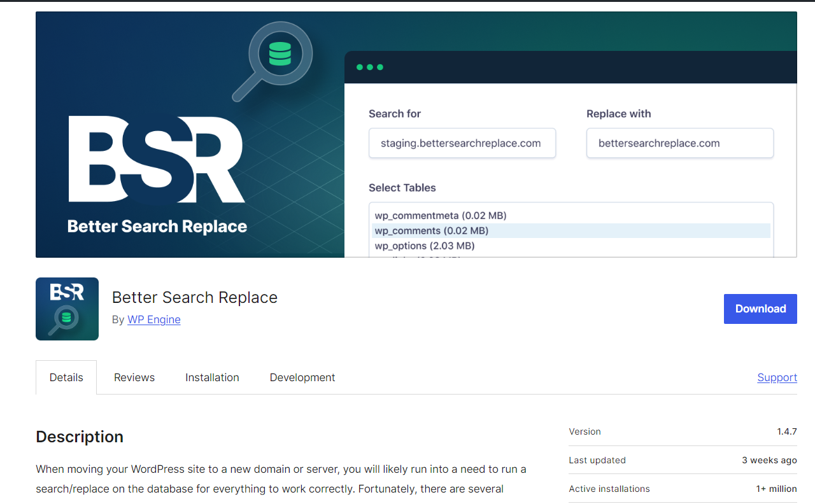Switch to the Reviews tab
The width and height of the screenshot is (815, 504).
pos(134,377)
